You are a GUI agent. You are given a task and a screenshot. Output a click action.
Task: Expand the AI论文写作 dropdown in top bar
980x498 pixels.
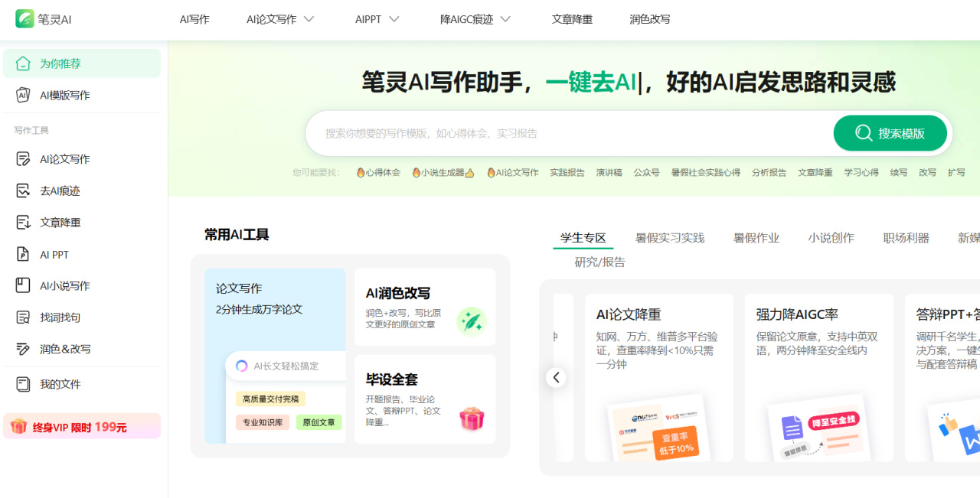pyautogui.click(x=309, y=19)
